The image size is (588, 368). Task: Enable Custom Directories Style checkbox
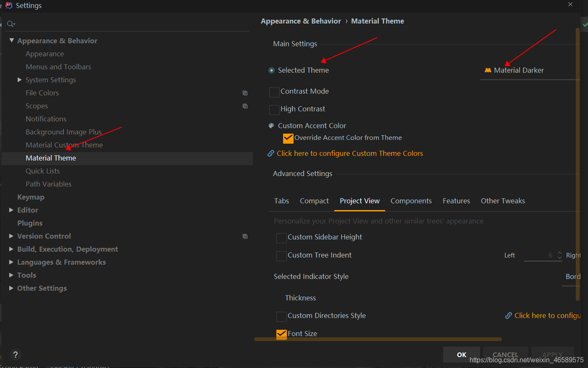[281, 316]
